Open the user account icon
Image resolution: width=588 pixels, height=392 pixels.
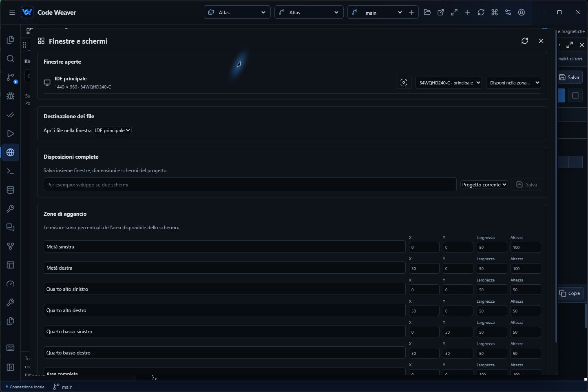click(x=522, y=12)
